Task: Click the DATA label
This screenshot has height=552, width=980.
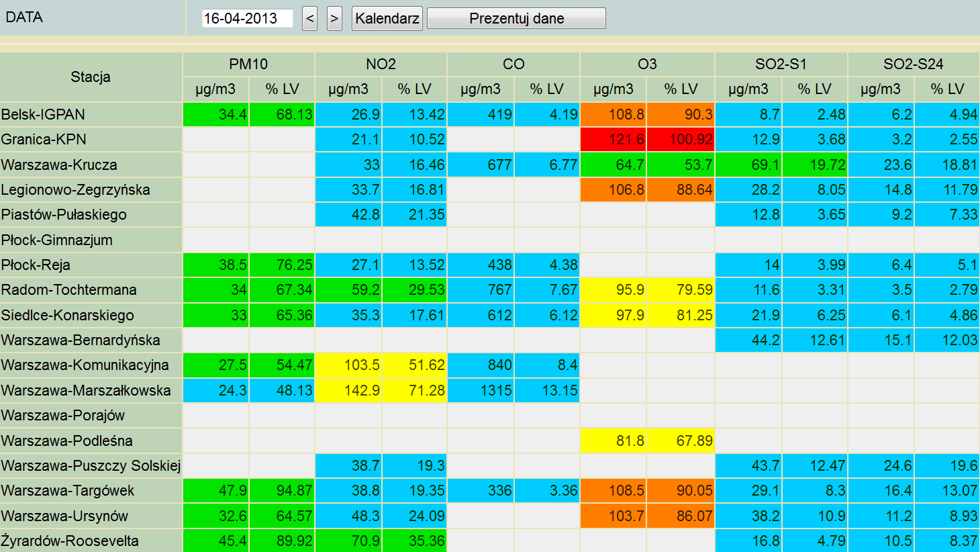Action: coord(24,17)
